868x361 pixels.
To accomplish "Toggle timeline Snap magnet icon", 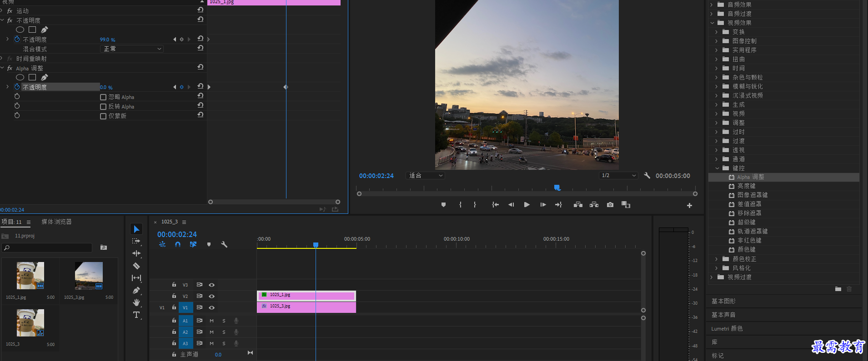I will coord(178,244).
